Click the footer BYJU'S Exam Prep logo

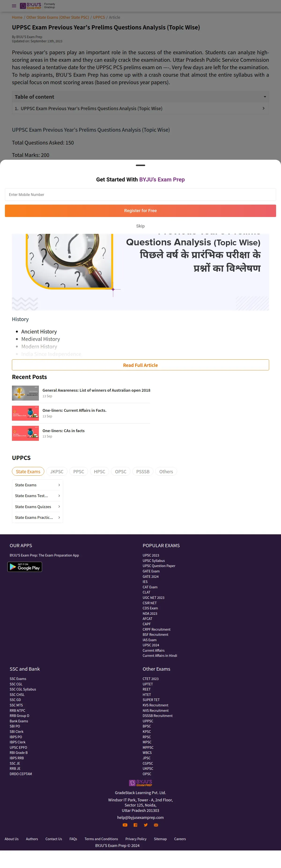(140, 783)
